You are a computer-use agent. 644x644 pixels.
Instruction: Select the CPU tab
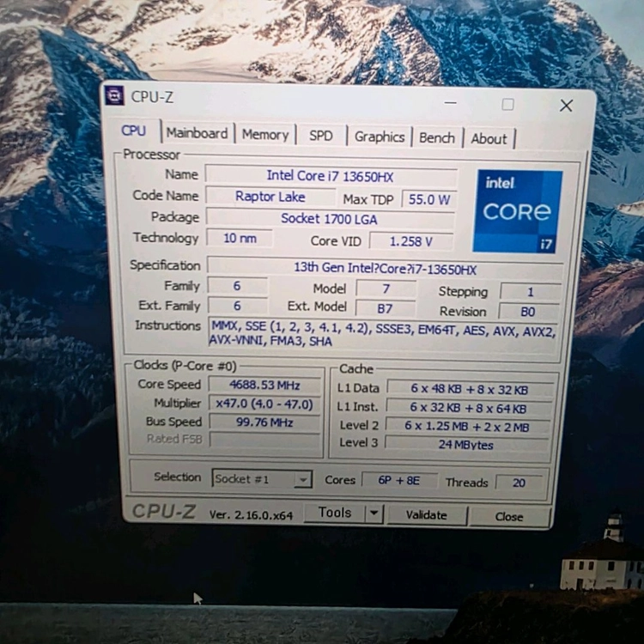click(x=133, y=131)
